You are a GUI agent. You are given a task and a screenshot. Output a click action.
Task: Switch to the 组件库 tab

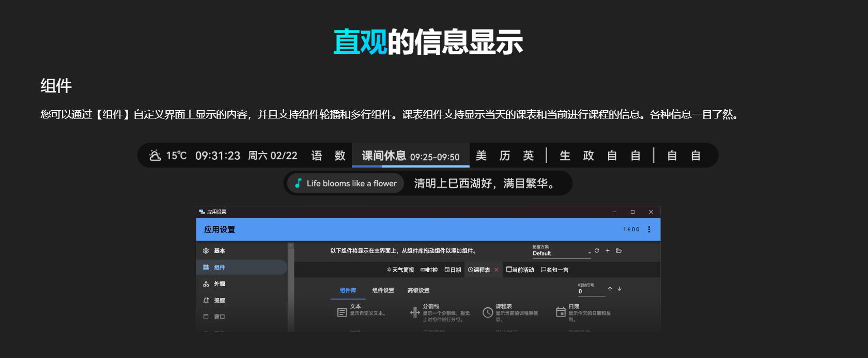[x=348, y=291]
